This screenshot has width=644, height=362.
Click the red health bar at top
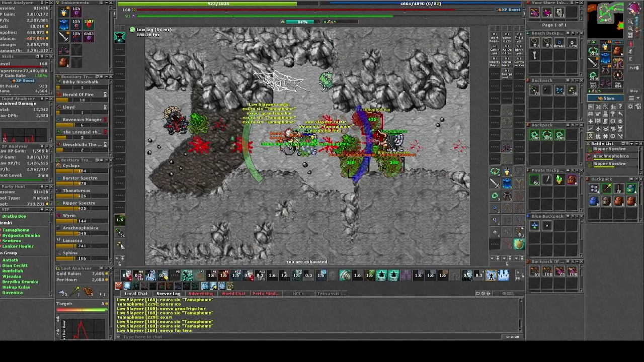(317, 10)
